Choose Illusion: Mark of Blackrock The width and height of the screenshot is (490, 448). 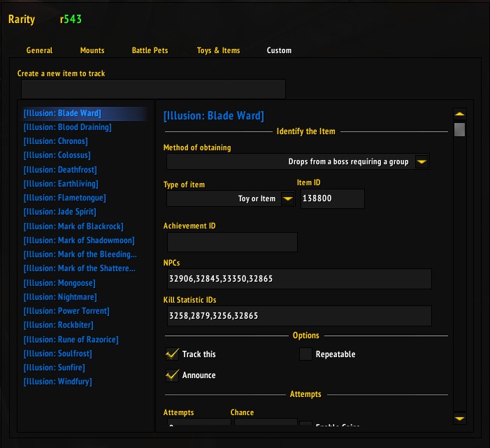[x=73, y=226]
